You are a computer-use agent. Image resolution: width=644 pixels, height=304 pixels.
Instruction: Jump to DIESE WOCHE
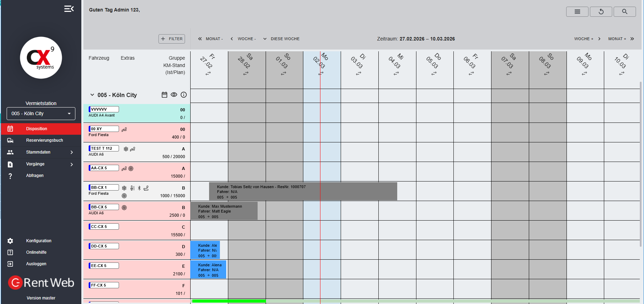click(x=285, y=39)
